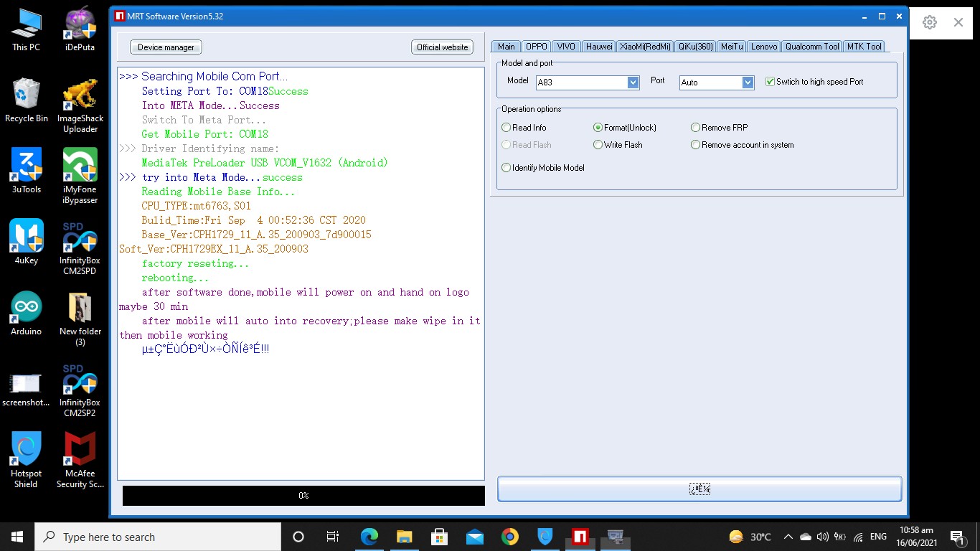Image resolution: width=980 pixels, height=551 pixels.
Task: Switch to the VIVO tab
Action: (x=566, y=47)
